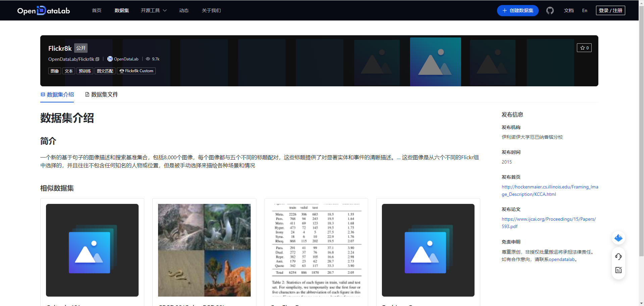The height and width of the screenshot is (306, 644).
Task: Click the 登录 / 注册 button
Action: (610, 10)
